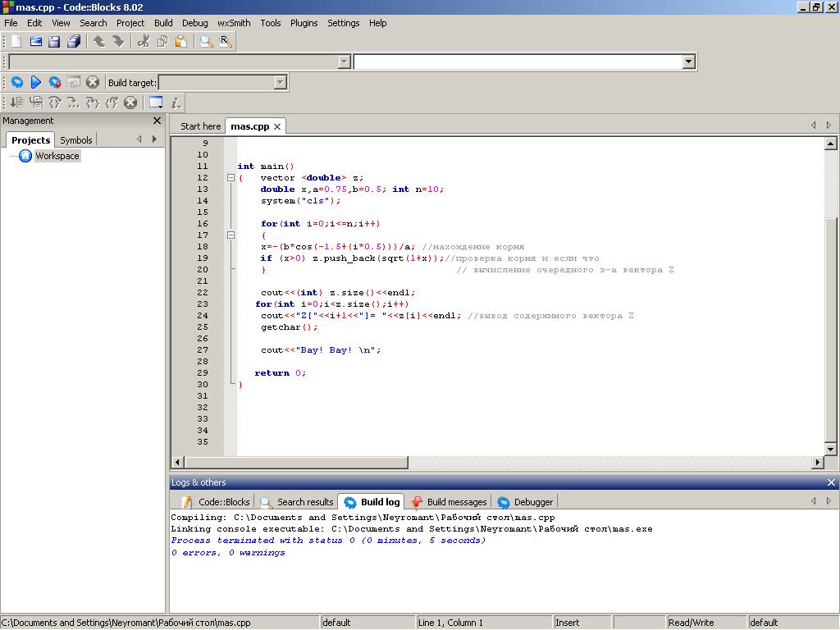Click the Build and run icon
The image size is (840, 630).
(x=55, y=82)
